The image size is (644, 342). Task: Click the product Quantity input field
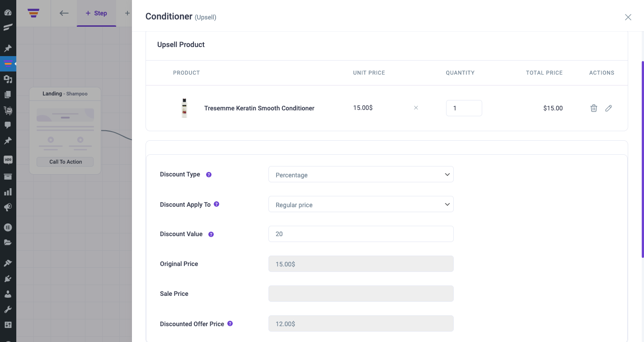464,108
